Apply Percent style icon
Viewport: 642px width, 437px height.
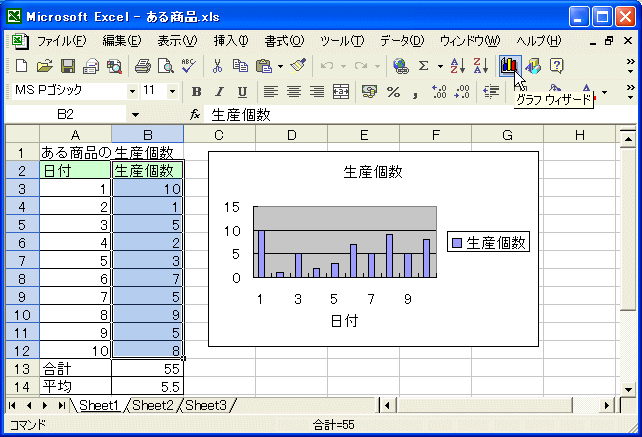click(x=393, y=91)
